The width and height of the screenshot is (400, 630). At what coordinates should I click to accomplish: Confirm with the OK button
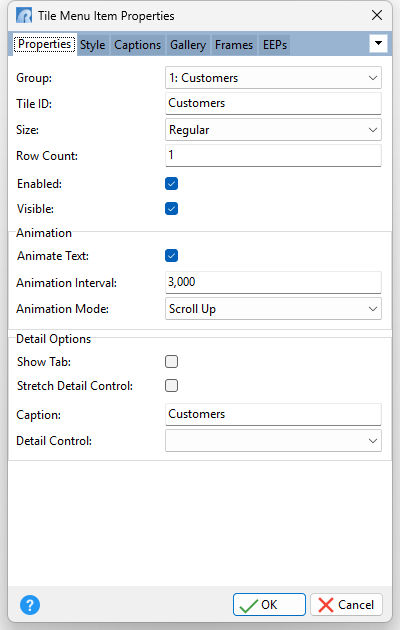click(x=269, y=605)
